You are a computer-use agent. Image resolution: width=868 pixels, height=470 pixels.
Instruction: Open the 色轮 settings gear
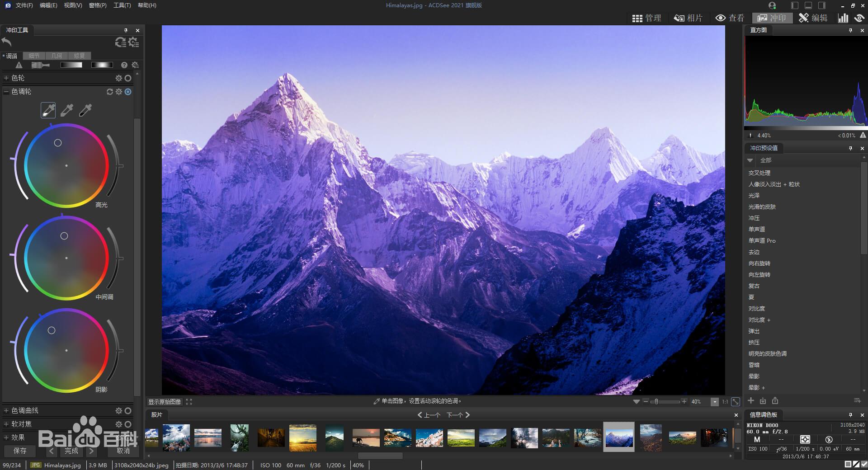(x=119, y=78)
